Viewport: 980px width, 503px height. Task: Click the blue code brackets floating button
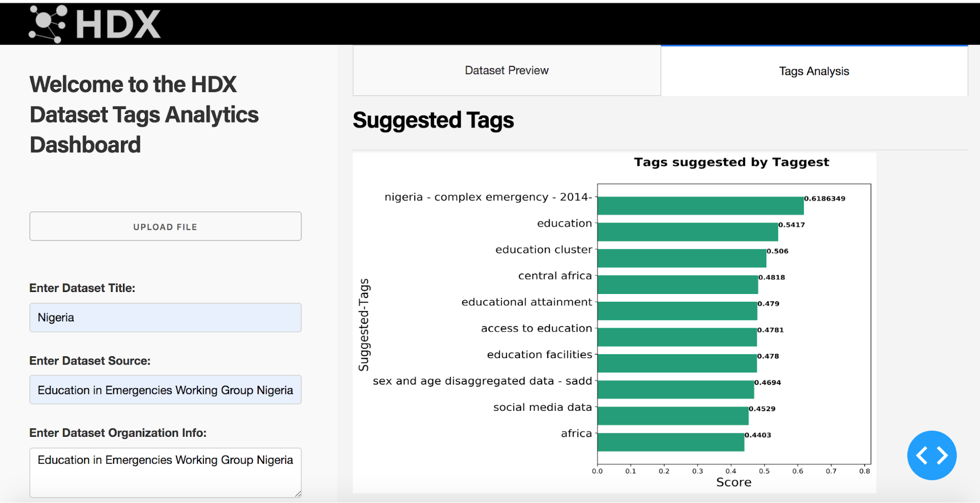click(931, 455)
